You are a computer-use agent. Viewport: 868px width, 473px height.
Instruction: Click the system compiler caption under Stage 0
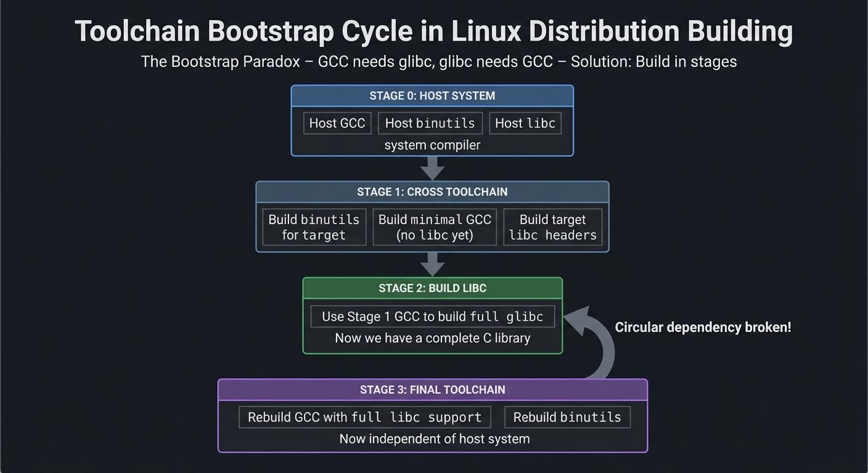click(432, 145)
